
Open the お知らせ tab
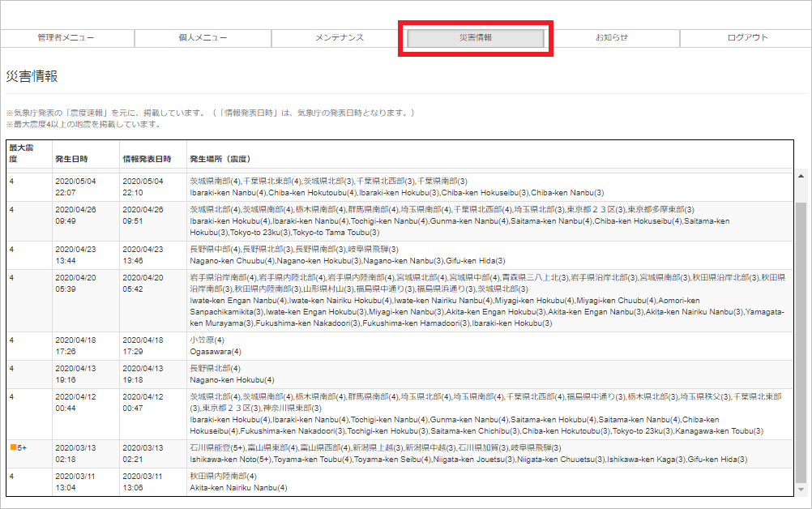point(611,38)
